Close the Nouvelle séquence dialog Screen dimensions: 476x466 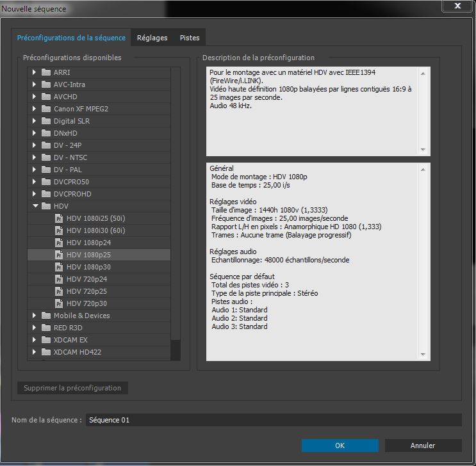(458, 6)
